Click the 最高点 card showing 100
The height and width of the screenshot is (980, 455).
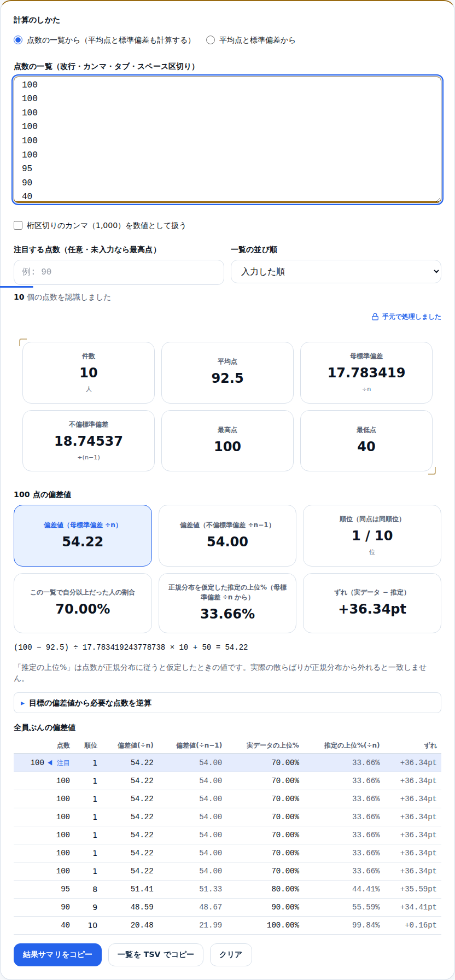[227, 441]
